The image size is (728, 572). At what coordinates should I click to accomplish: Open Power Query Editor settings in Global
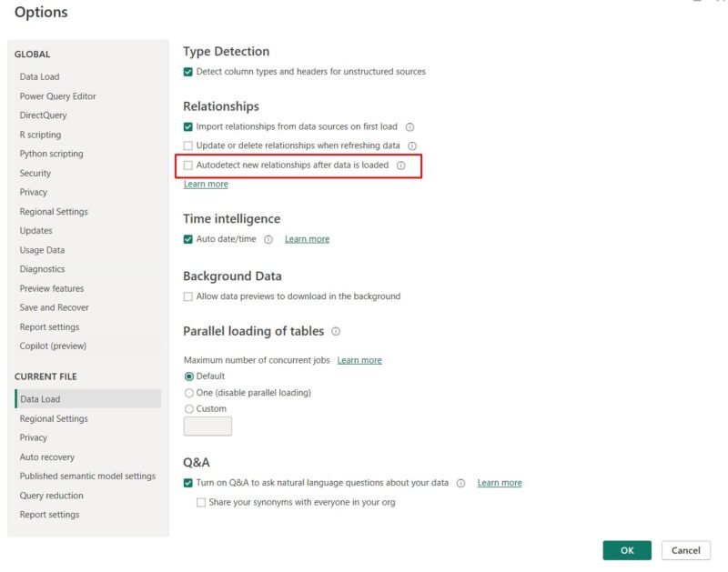(x=57, y=96)
